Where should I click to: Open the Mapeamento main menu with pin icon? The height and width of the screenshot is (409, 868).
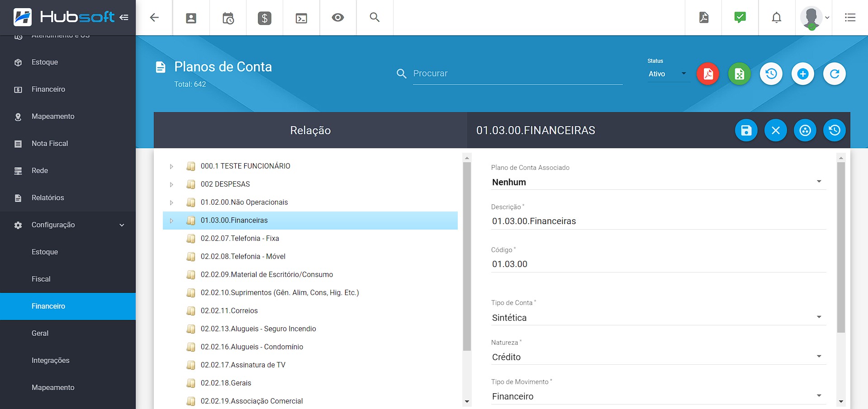(68, 117)
